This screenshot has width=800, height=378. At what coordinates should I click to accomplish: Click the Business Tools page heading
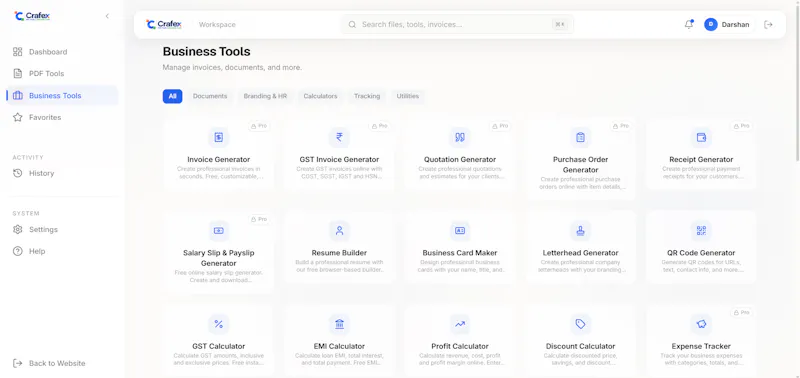point(207,52)
